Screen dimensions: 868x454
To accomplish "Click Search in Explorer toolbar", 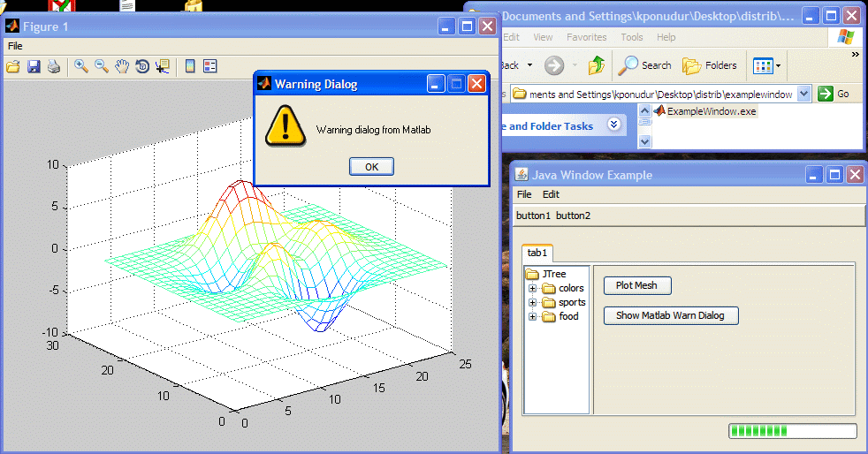I will pyautogui.click(x=644, y=65).
